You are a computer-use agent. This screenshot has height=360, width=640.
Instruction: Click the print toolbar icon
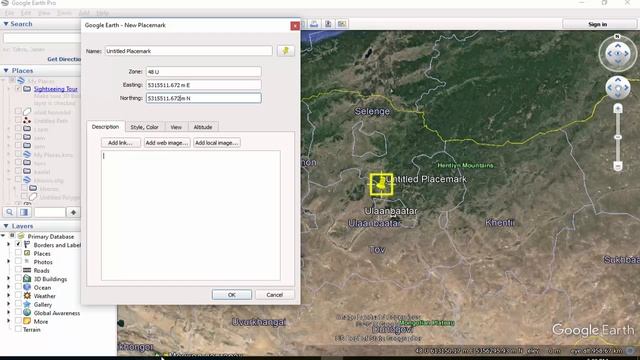coord(314,24)
